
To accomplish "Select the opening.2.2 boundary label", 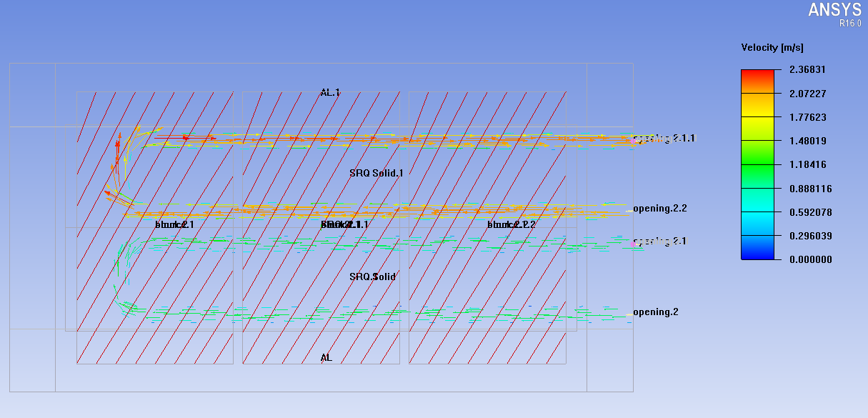I will point(659,209).
